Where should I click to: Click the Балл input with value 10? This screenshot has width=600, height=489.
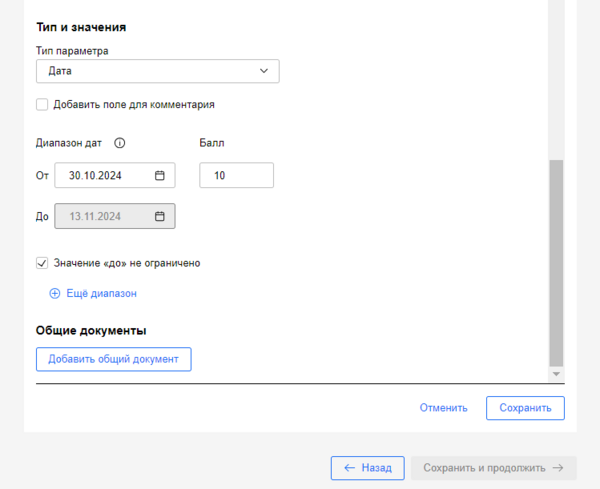236,175
